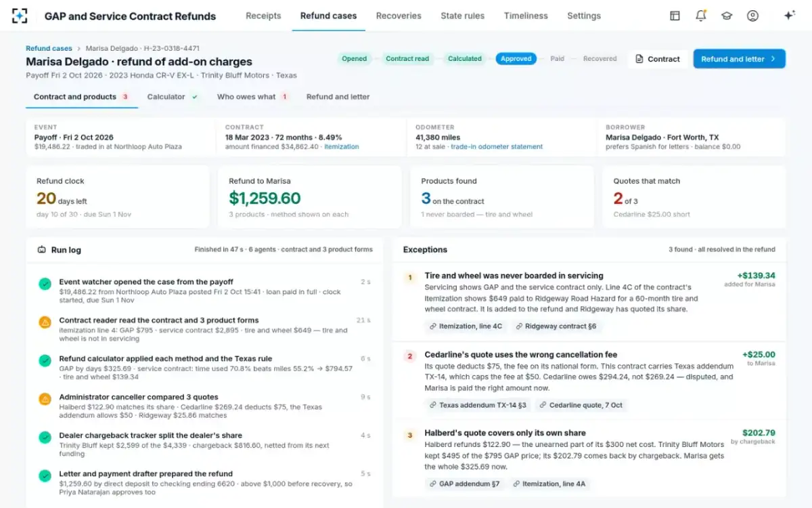This screenshot has width=812, height=508.
Task: Click the Letter and payment drafter check icon
Action: click(x=45, y=476)
